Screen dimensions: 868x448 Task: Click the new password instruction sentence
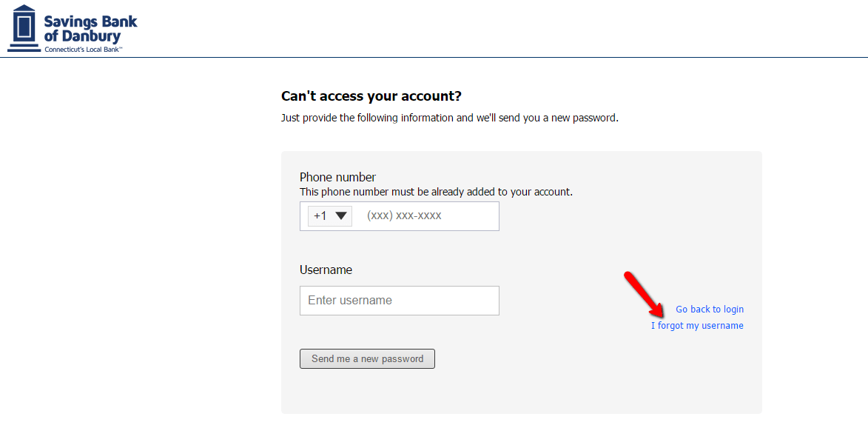pos(450,117)
